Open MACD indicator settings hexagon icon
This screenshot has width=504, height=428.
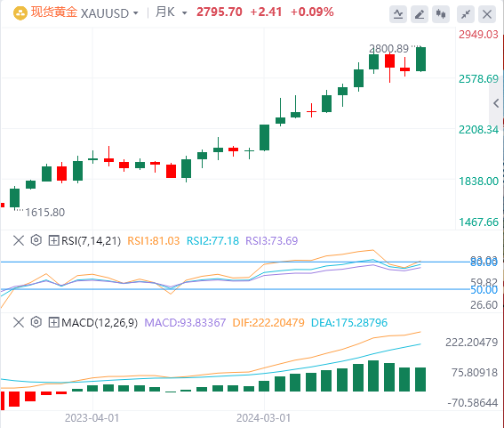(x=36, y=322)
